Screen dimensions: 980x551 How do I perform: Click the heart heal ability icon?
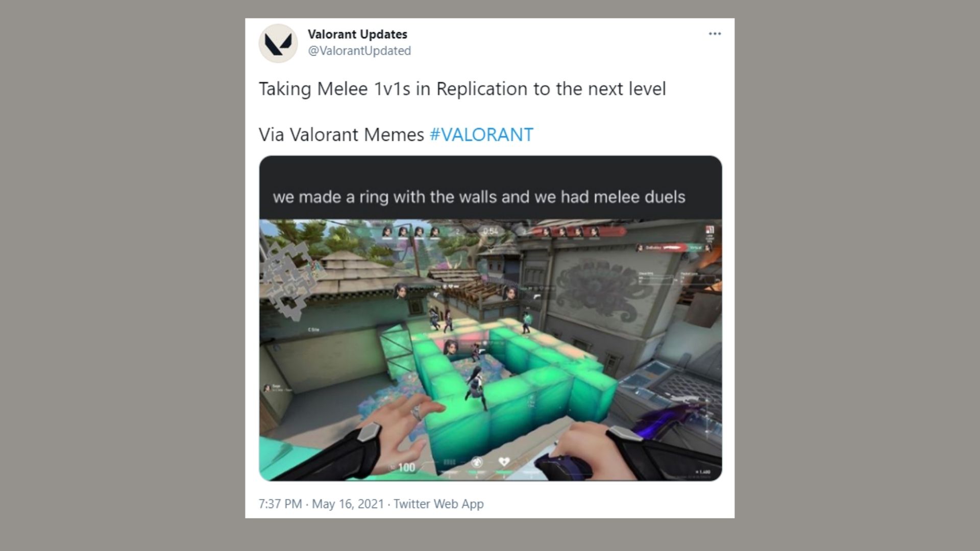[504, 462]
